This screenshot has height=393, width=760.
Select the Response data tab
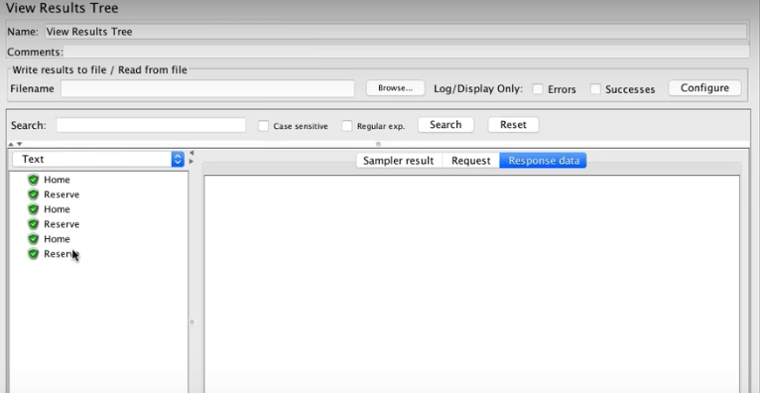543,160
